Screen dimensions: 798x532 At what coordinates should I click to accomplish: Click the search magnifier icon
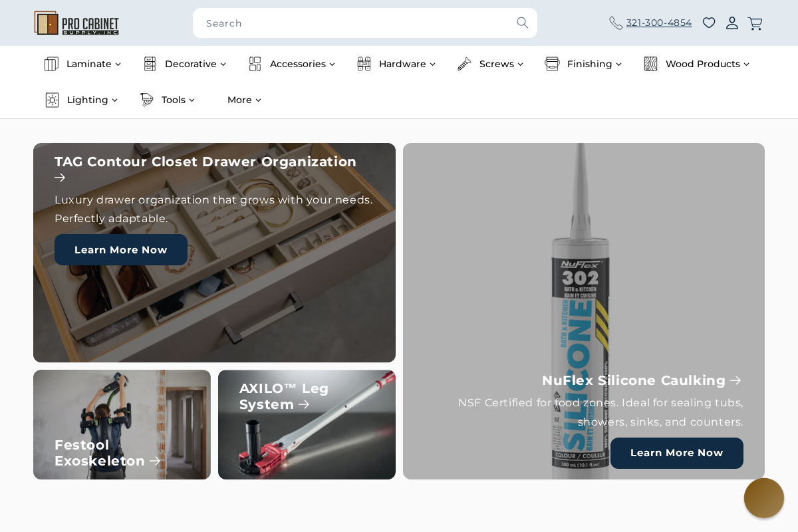(523, 23)
